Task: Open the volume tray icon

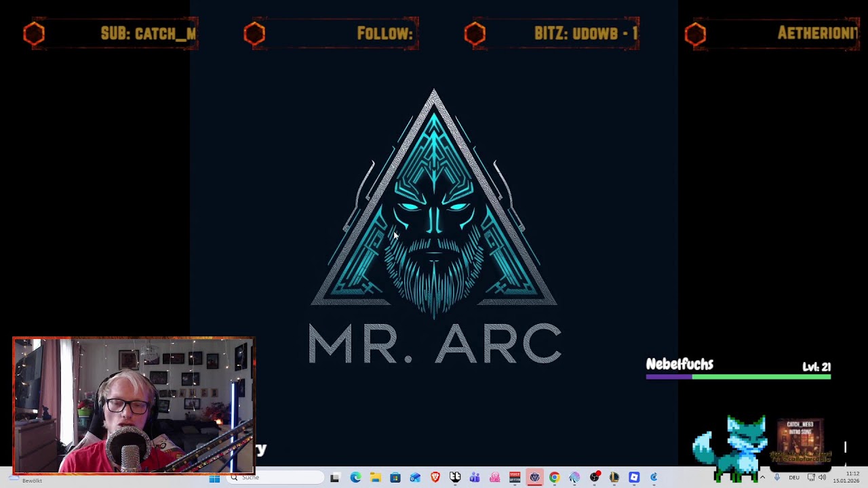Action: 822,478
